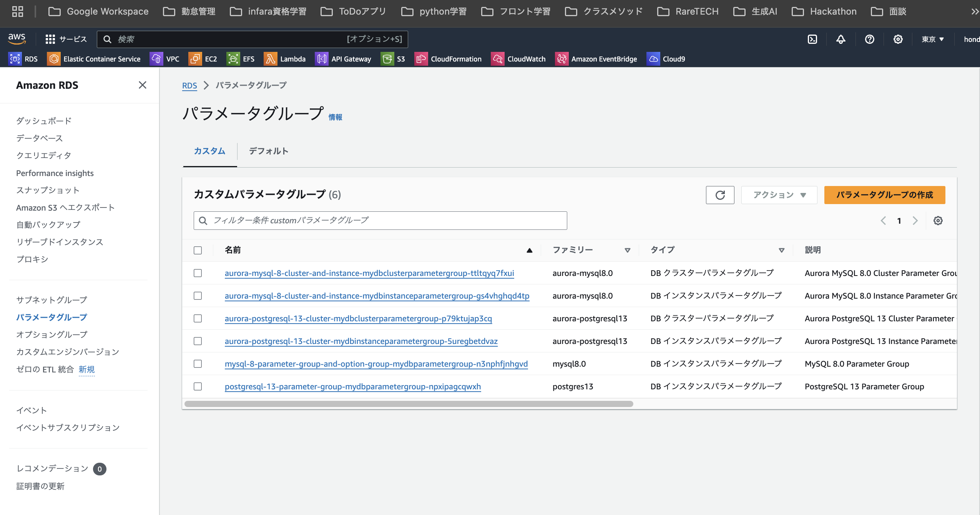Select all parameter groups with header checkbox
The image size is (980, 515).
pyautogui.click(x=198, y=250)
